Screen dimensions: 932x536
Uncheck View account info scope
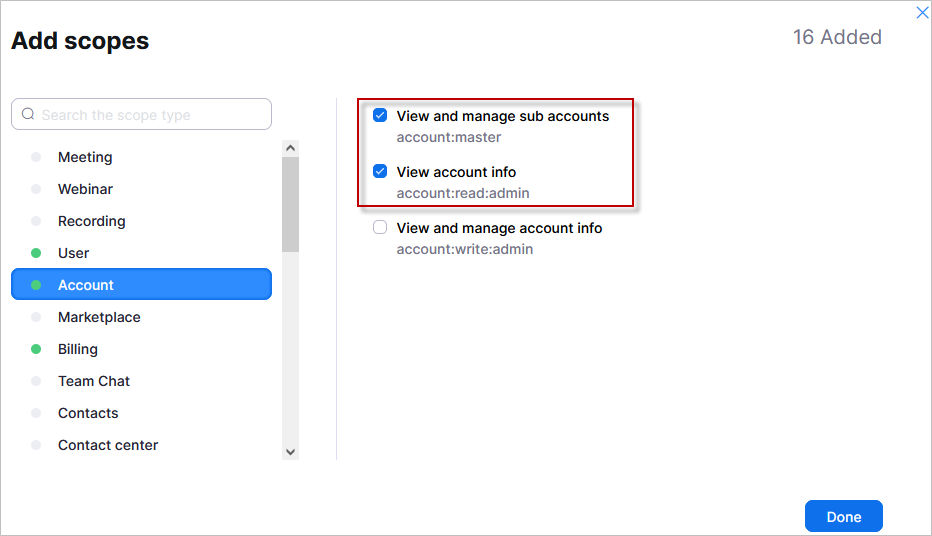pos(380,171)
